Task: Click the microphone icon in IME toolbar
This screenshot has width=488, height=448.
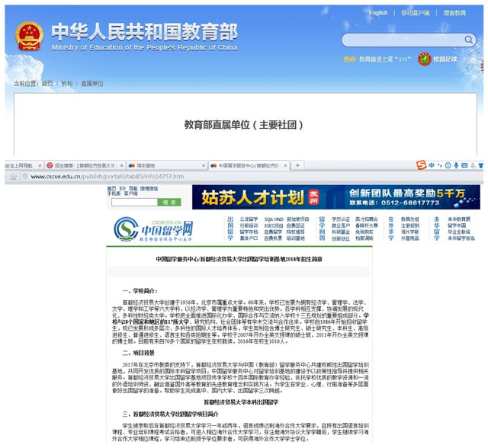Action: coord(457,165)
